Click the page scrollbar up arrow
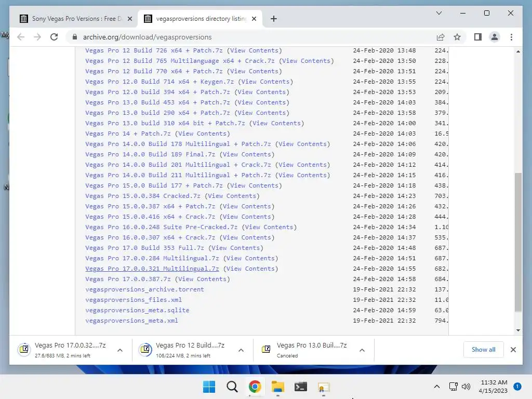This screenshot has height=399, width=532. coord(518,51)
